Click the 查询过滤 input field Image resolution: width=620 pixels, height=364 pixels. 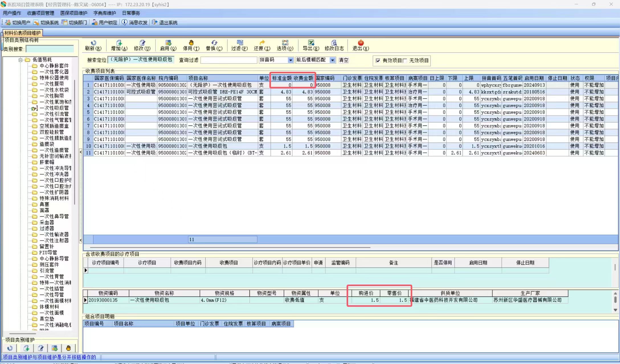[x=229, y=60]
